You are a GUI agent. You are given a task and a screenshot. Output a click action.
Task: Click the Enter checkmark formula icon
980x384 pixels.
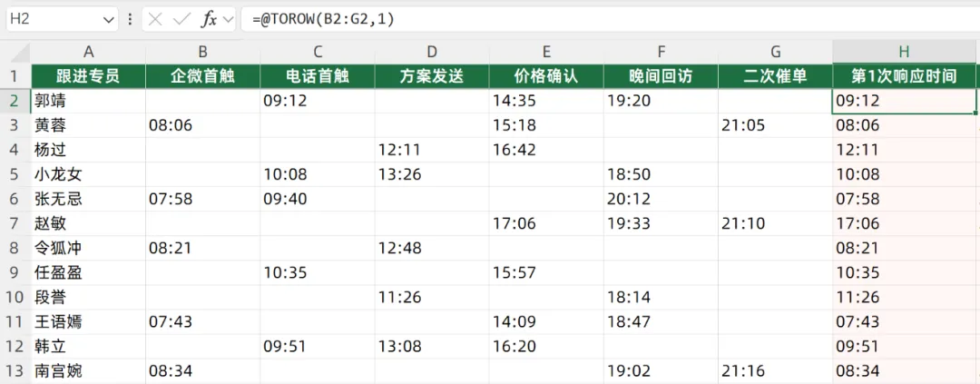[x=181, y=19]
